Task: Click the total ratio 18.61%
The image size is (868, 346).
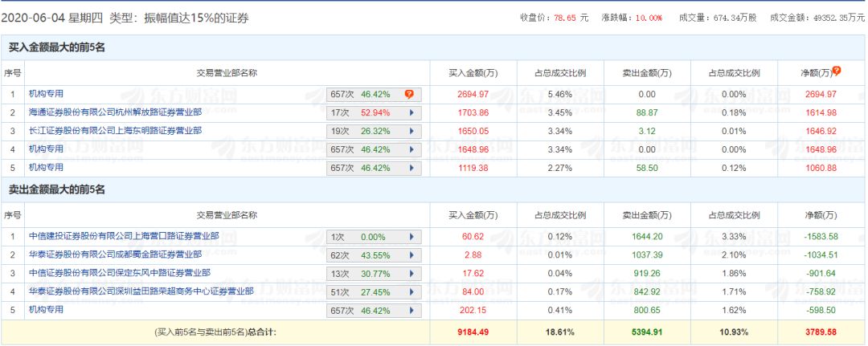Action: tap(559, 332)
